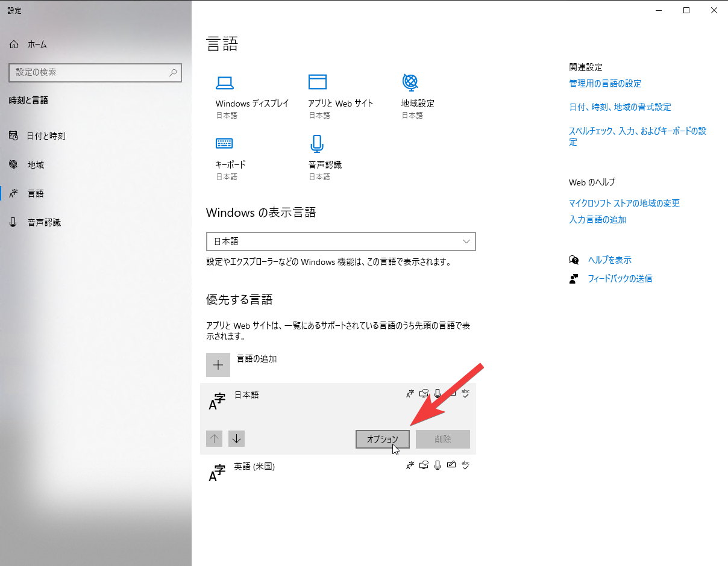728x566 pixels.
Task: Click the home icon in the sidebar
Action: point(14,45)
